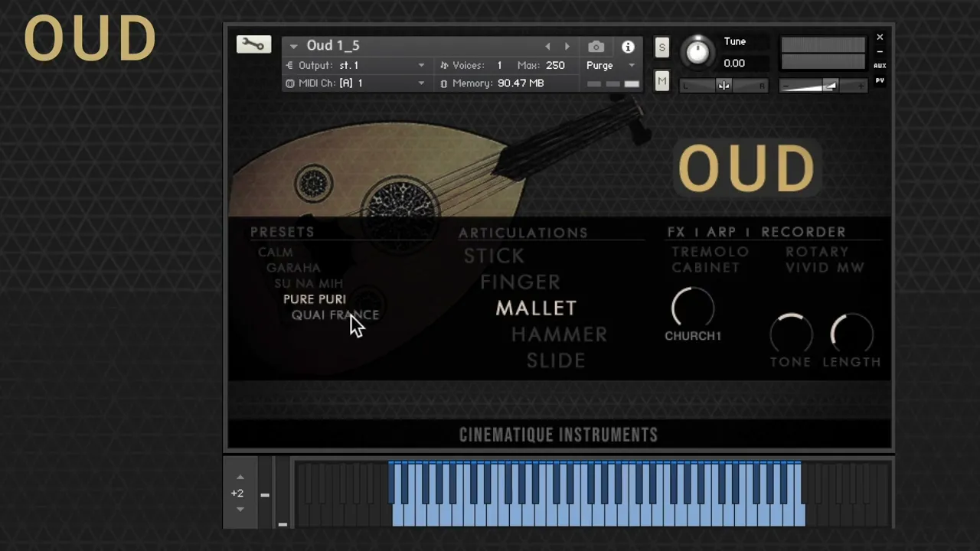Enable Solo on the instrument
The width and height of the screenshot is (980, 551).
(x=661, y=47)
